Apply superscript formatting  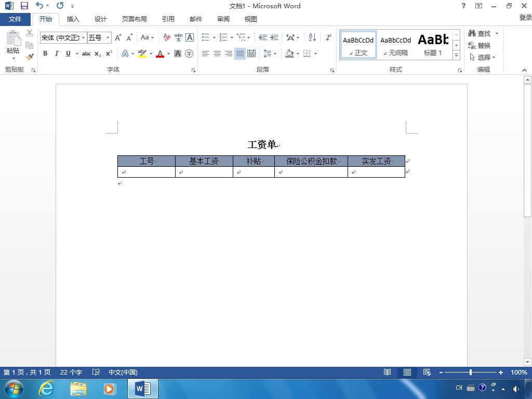[109, 54]
